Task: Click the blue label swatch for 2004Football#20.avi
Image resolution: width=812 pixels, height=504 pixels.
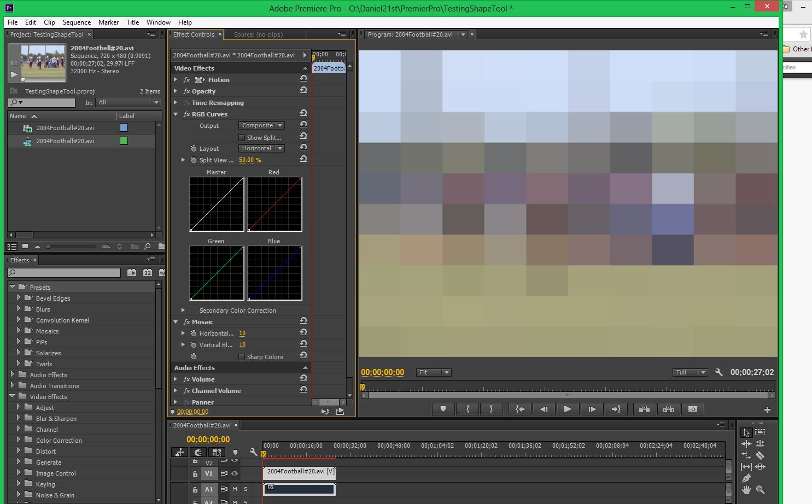Action: [124, 128]
